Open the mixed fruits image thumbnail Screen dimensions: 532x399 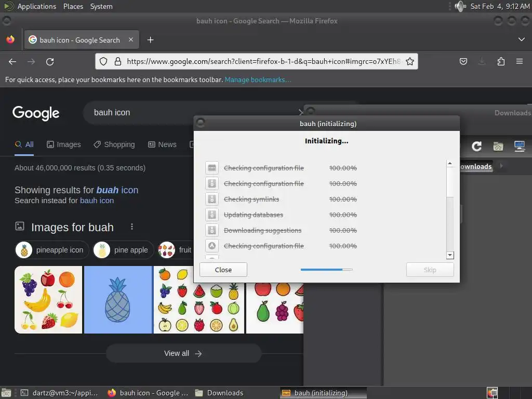[48, 300]
